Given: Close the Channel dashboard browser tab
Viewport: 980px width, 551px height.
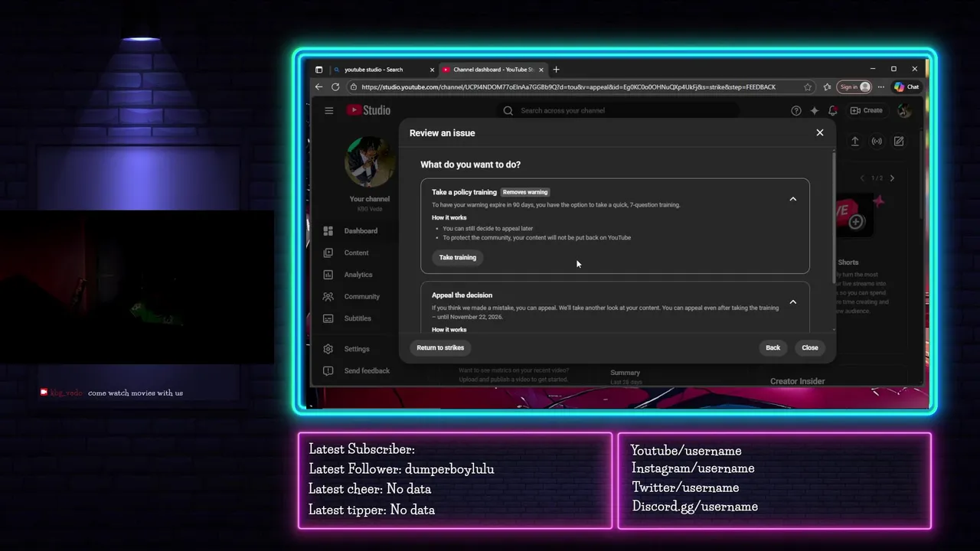Looking at the screenshot, I should 541,70.
